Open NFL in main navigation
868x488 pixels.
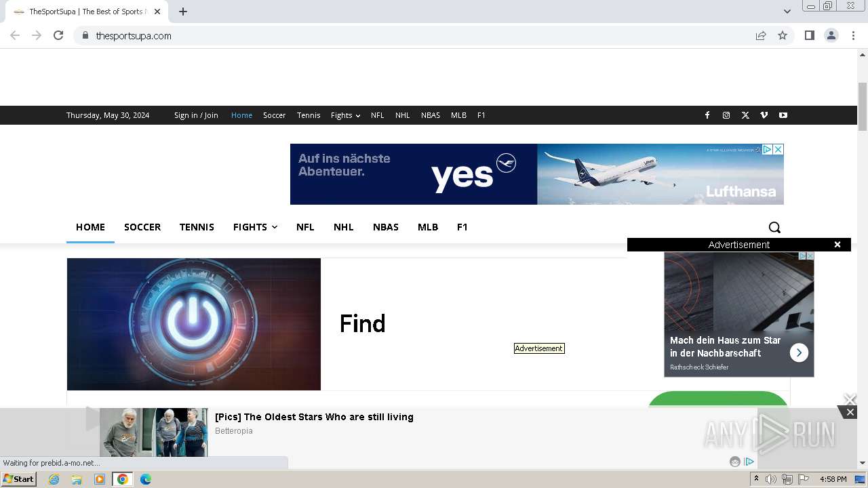(x=305, y=227)
